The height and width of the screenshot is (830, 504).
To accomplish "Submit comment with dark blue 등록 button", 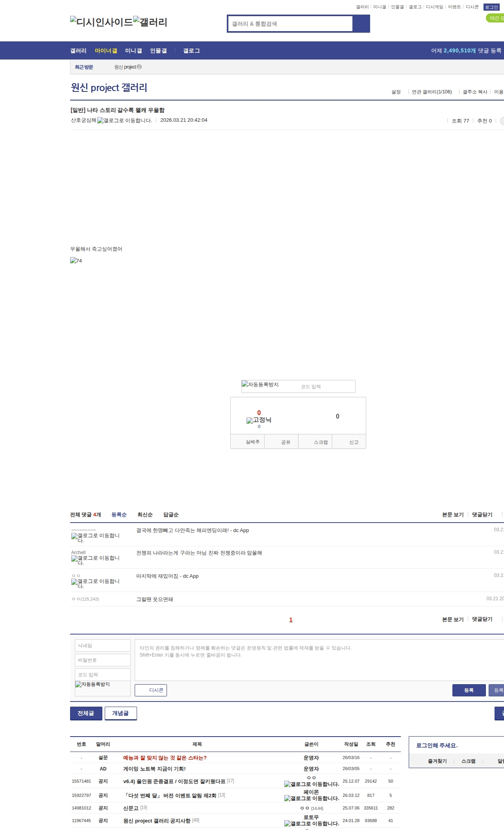I will click(x=469, y=690).
